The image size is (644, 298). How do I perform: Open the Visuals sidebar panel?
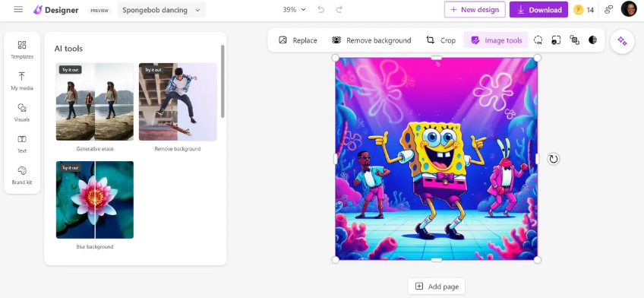click(x=22, y=113)
